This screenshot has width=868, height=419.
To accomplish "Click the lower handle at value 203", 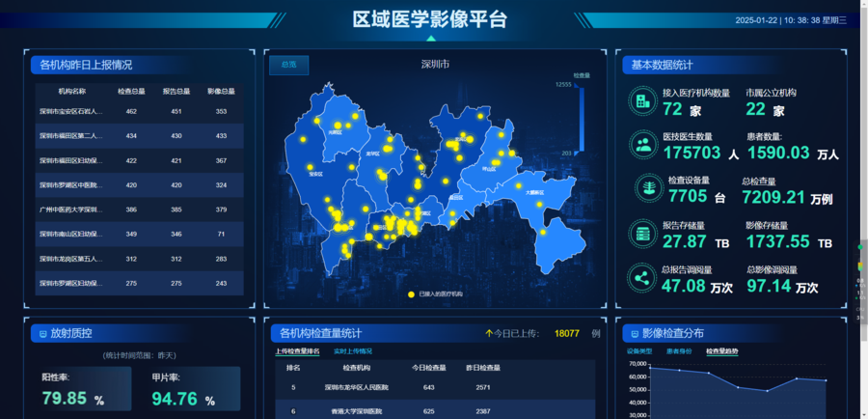I will tap(578, 153).
